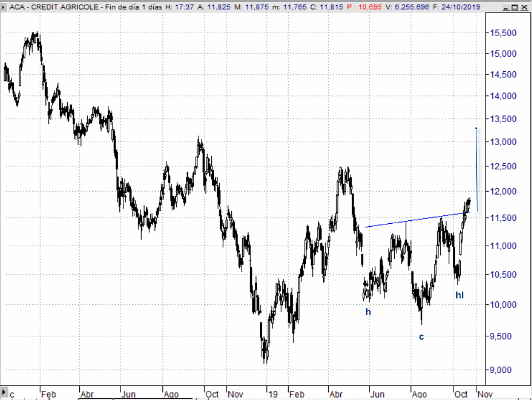Select the blue neckline trendline
The height and width of the screenshot is (400, 532).
pyautogui.click(x=417, y=220)
